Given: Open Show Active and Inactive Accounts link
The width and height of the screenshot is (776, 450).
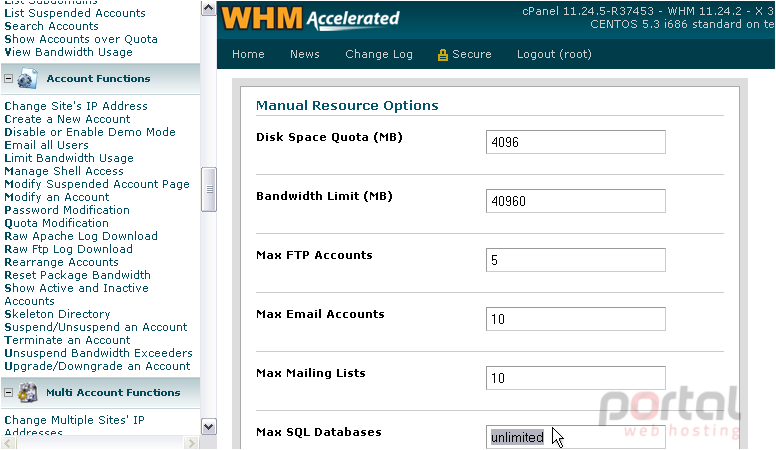Looking at the screenshot, I should pos(77,295).
